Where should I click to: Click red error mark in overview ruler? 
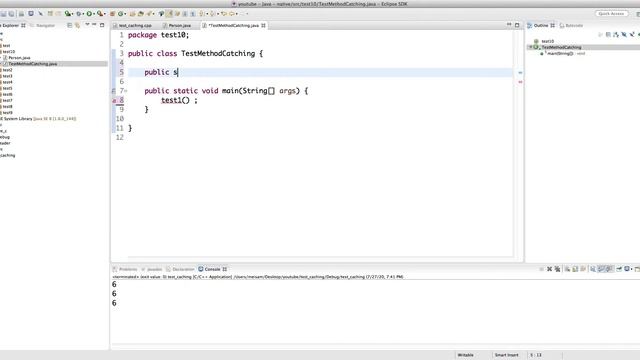click(x=520, y=82)
